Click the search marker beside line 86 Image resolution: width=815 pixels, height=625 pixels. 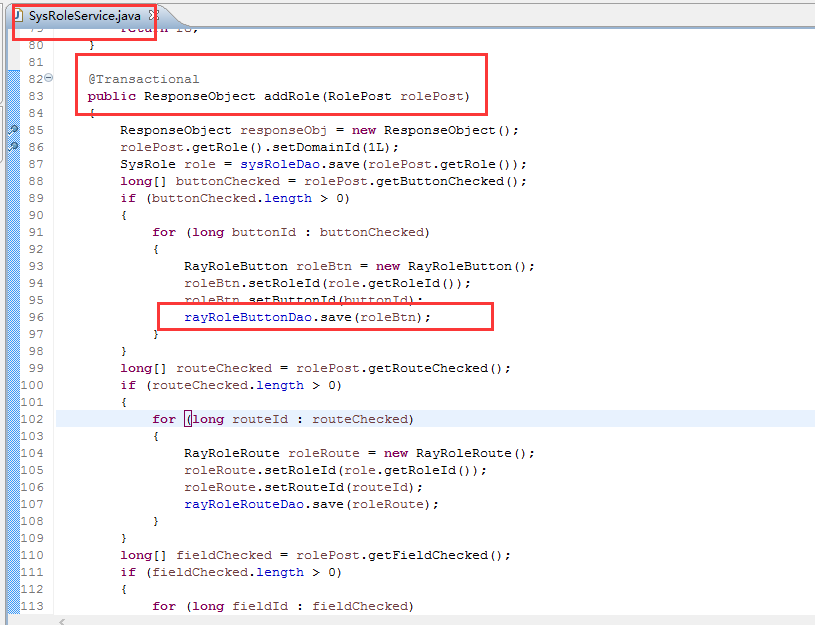14,147
